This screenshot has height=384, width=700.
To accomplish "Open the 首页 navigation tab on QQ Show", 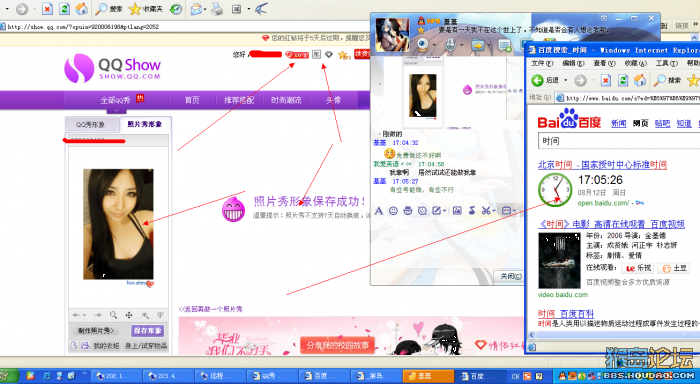I will [192, 100].
